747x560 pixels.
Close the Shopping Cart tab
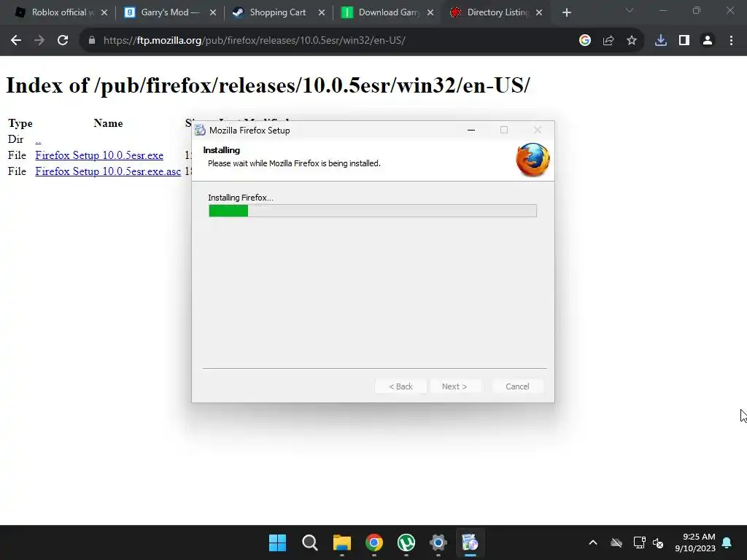pyautogui.click(x=322, y=13)
